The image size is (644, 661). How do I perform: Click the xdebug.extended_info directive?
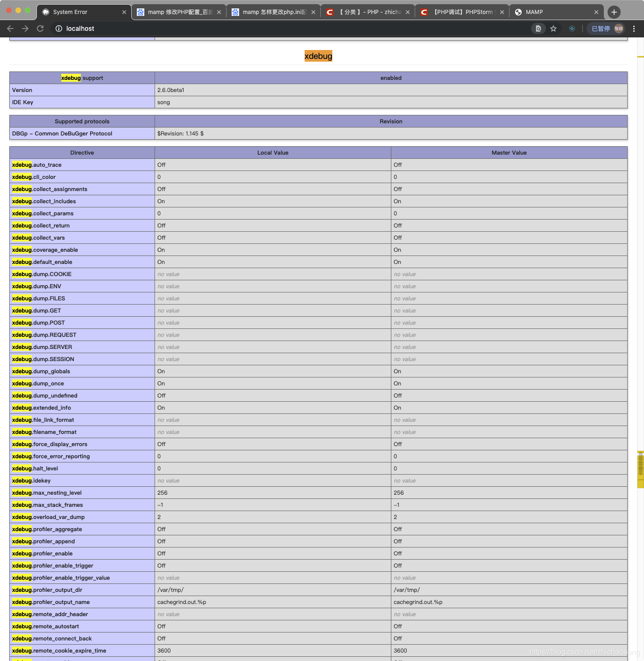[42, 408]
